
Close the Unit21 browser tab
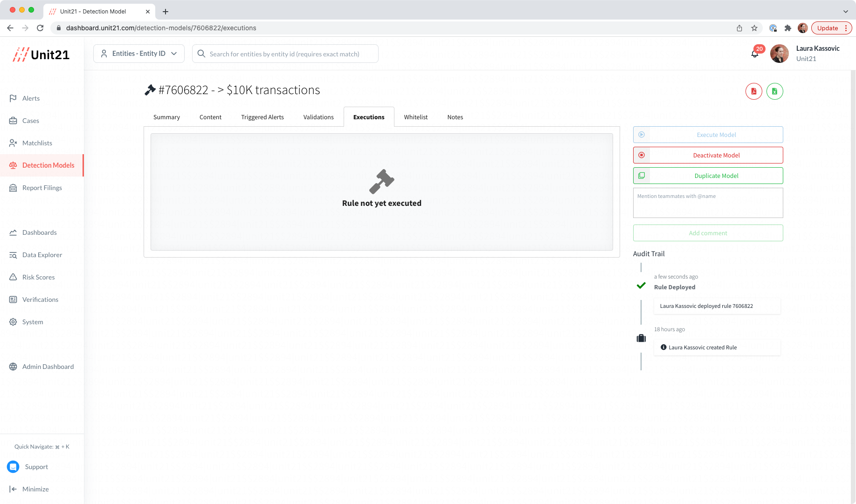click(148, 12)
